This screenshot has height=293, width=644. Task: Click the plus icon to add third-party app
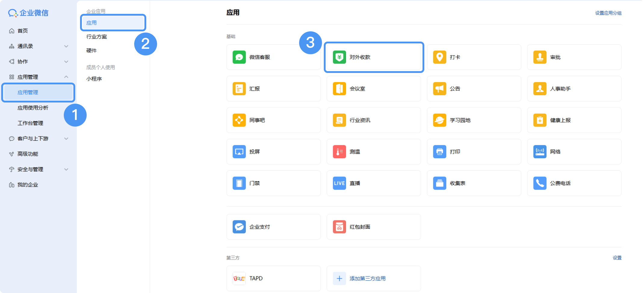[339, 279]
